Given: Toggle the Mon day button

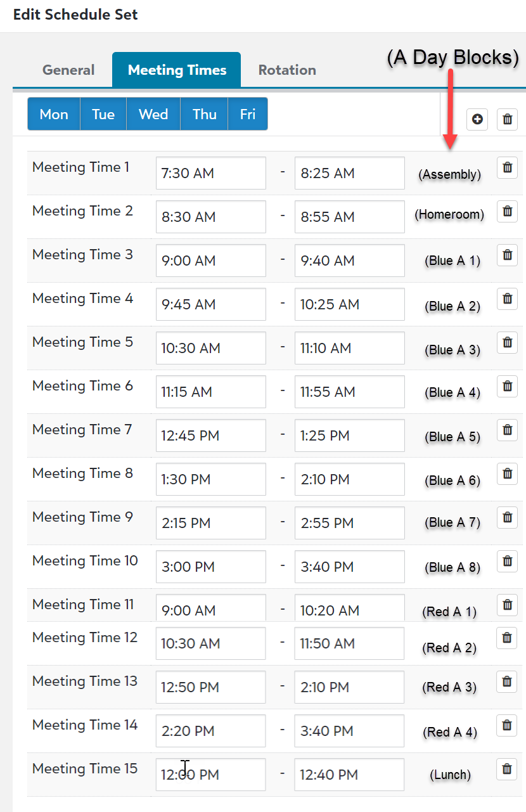Looking at the screenshot, I should point(54,114).
